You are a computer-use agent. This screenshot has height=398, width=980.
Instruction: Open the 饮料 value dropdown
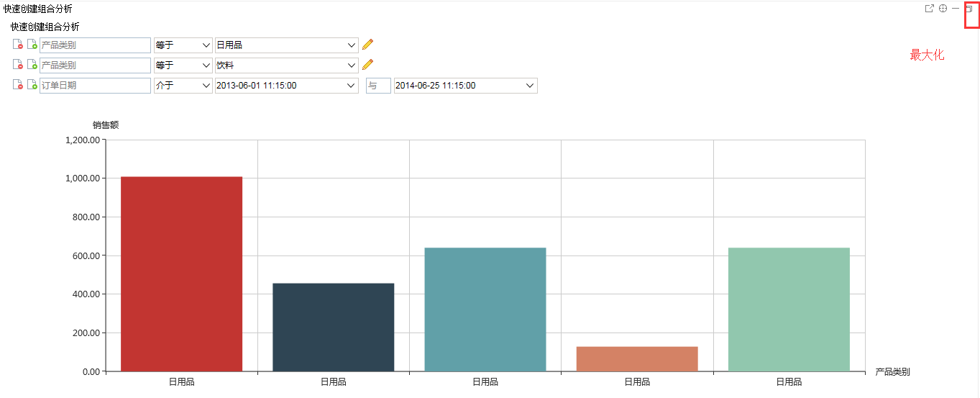point(286,65)
